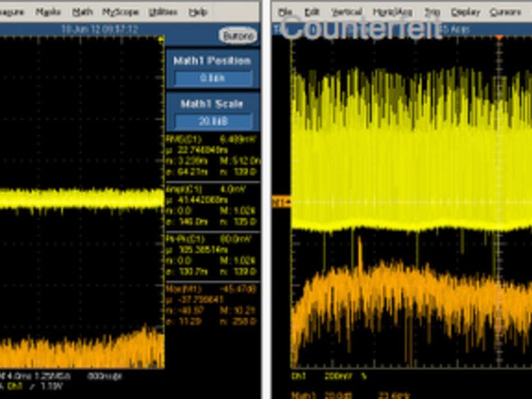Select the RMS(C1) measurement readout
The image size is (532, 399).
click(x=211, y=155)
